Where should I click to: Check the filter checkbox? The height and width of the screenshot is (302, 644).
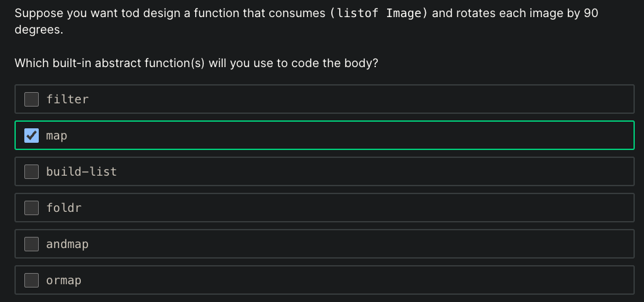(32, 99)
